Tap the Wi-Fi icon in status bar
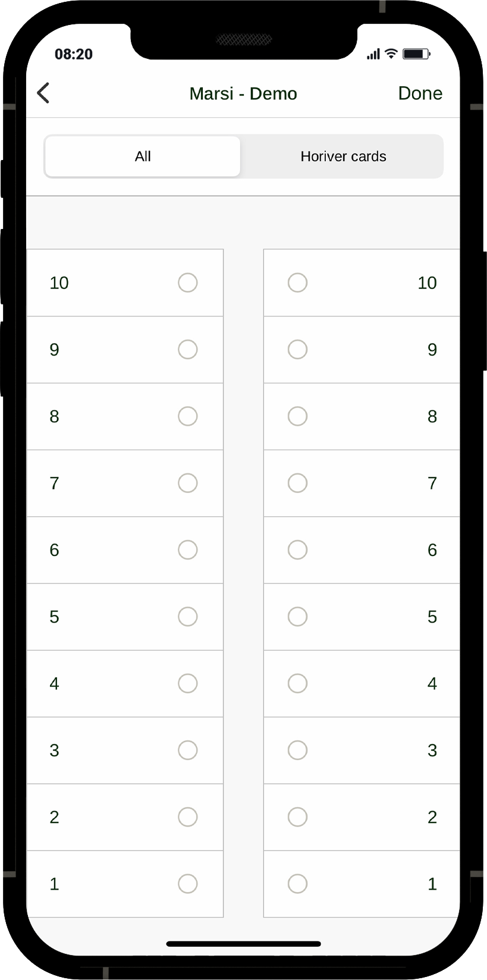Image resolution: width=487 pixels, height=980 pixels. click(391, 54)
